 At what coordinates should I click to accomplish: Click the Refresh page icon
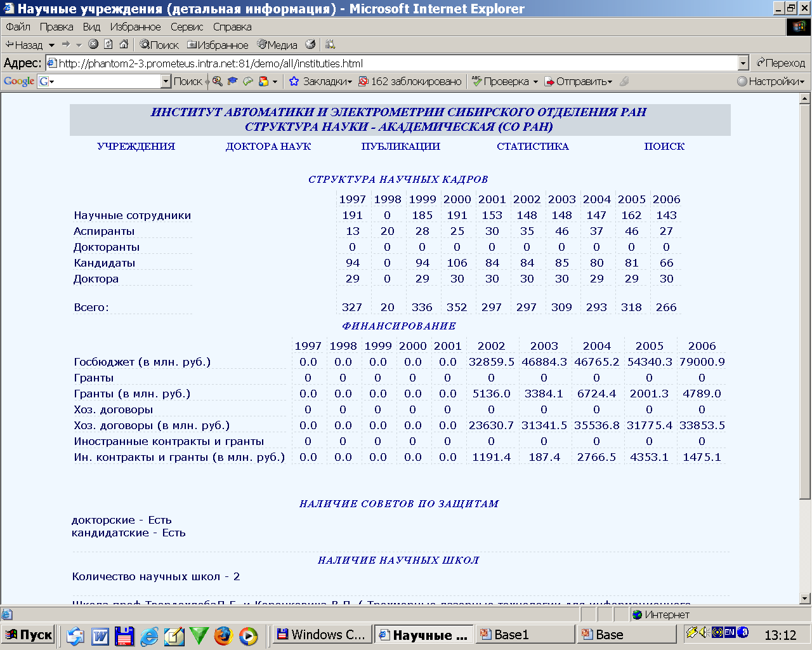pyautogui.click(x=108, y=44)
